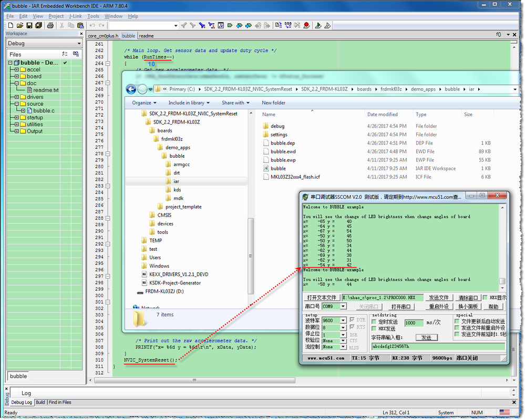525x420 pixels.
Task: Open the Project menu
Action: (56, 16)
